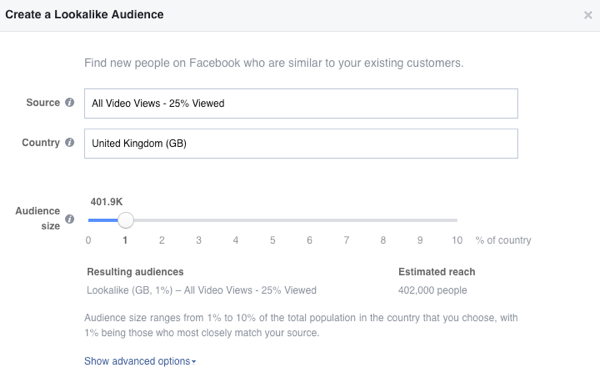Click the 401.9K audience size value
The width and height of the screenshot is (600, 383).
[x=106, y=202]
